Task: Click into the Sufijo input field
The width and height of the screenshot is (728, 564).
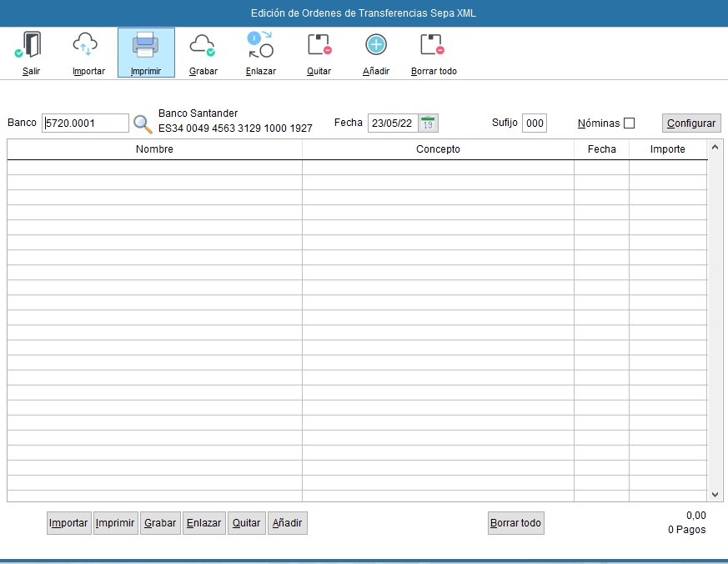Action: pos(534,123)
